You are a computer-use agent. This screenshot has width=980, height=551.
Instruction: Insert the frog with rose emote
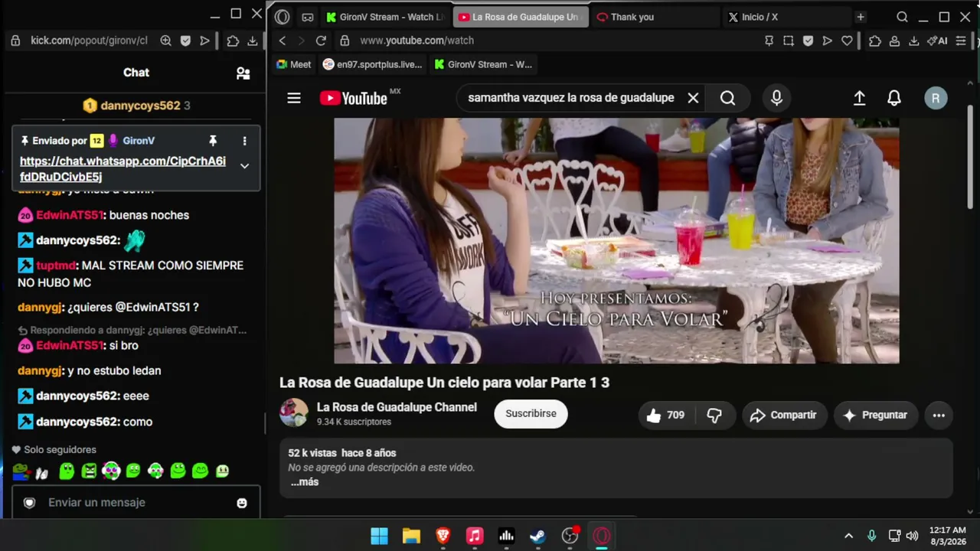21,471
